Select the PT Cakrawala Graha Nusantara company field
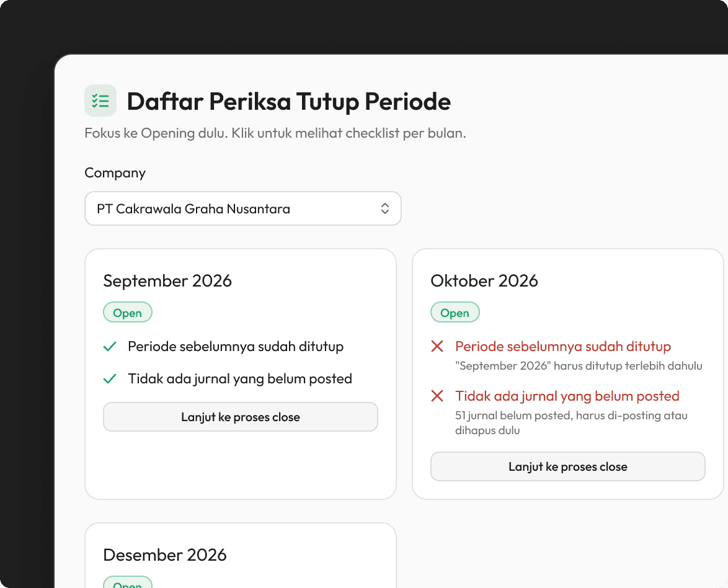This screenshot has height=588, width=728. [x=243, y=208]
